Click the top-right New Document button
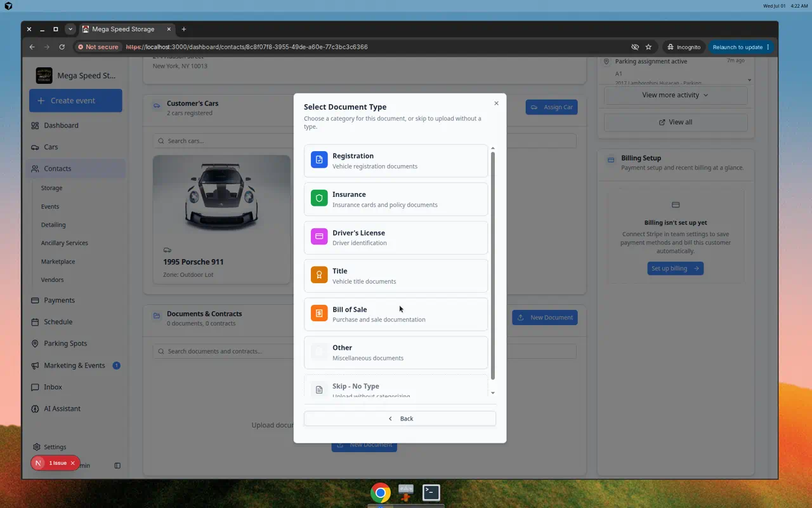The height and width of the screenshot is (508, 812). coord(545,317)
